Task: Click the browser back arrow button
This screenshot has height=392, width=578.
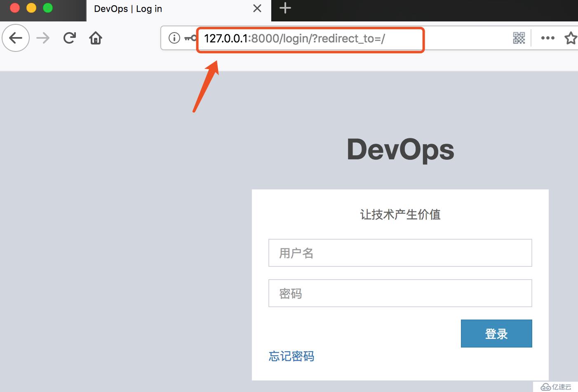Action: (x=16, y=38)
